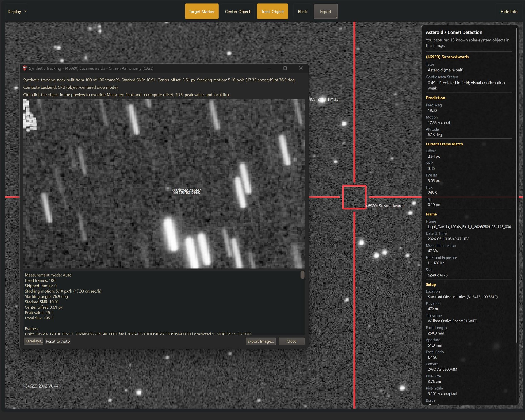Click the Center Object button
525x420 pixels.
coord(237,12)
